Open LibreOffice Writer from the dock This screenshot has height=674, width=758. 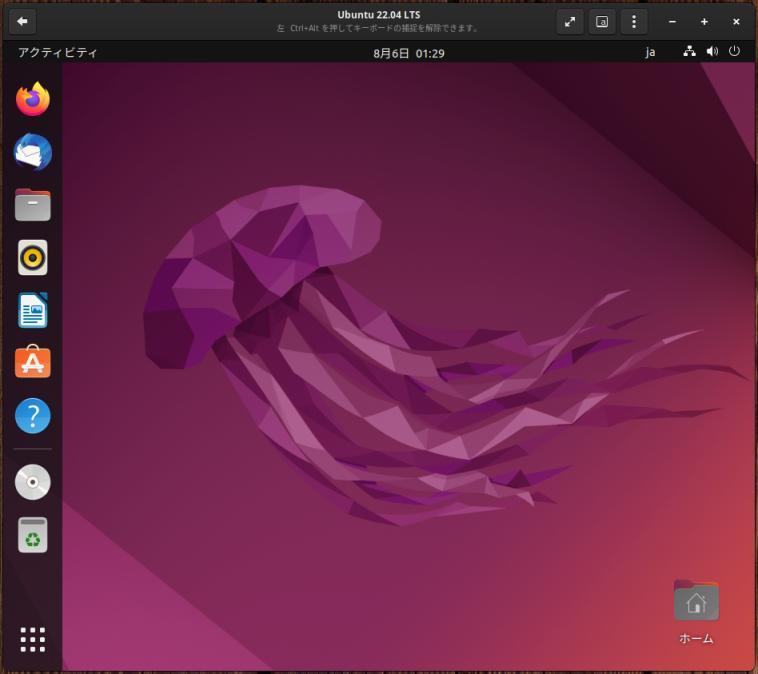[32, 310]
